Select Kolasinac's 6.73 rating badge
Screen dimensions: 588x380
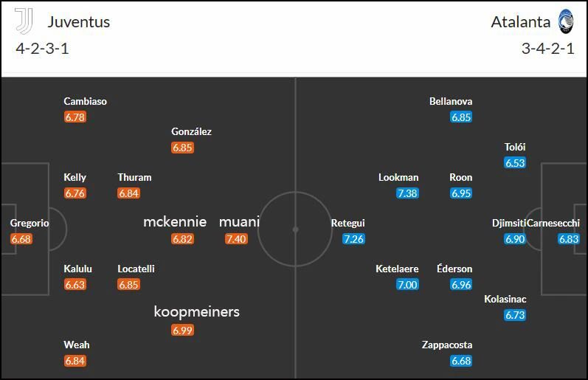click(515, 315)
